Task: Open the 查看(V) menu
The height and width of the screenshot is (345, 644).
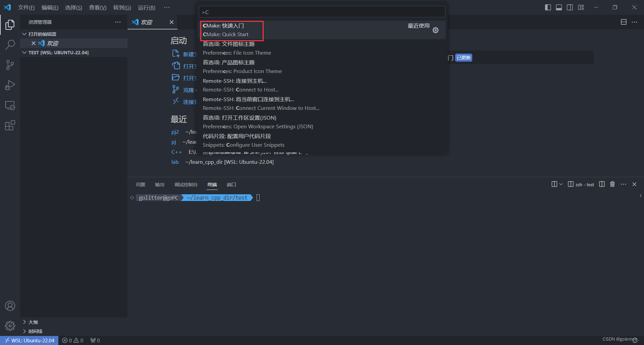Action: pos(98,7)
